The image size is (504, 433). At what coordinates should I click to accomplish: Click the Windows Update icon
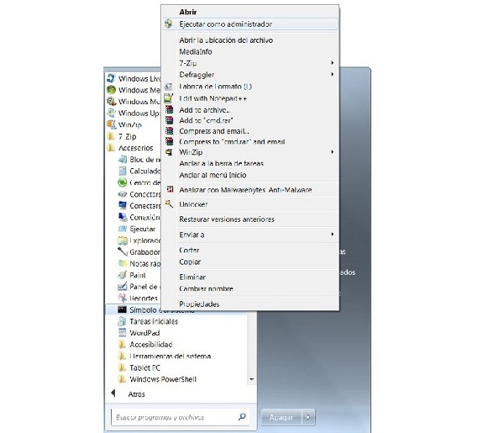(x=111, y=113)
